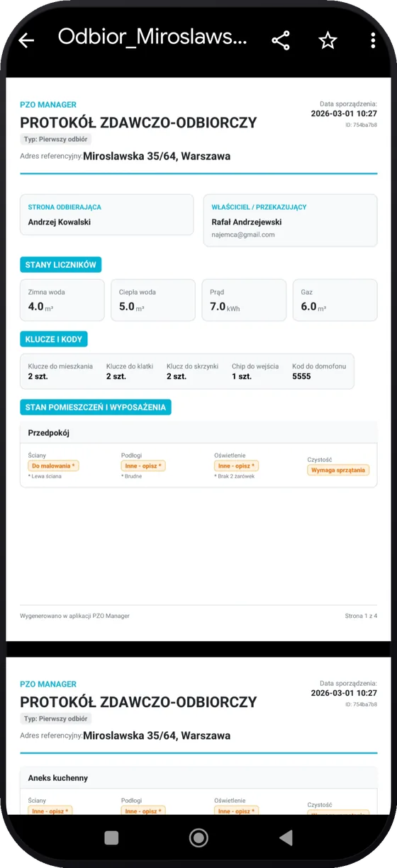397x868 pixels.
Task: Tap the Wymaga sprzątania badge in Przedpokój
Action: (x=338, y=470)
